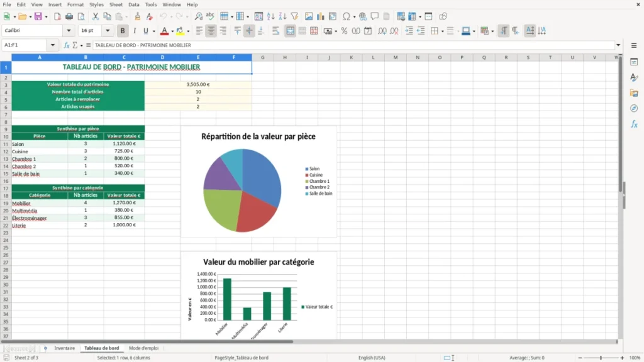This screenshot has width=644, height=362.
Task: Toggle Align Left
Action: (x=199, y=31)
